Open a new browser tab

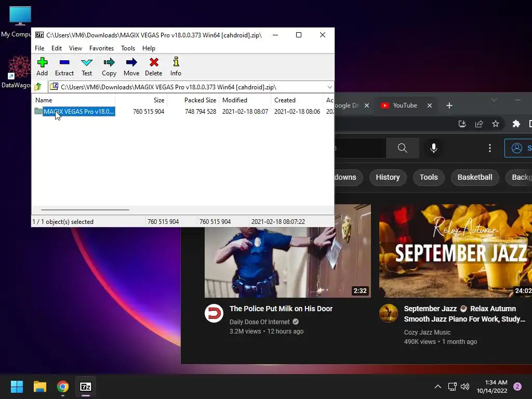pos(449,105)
